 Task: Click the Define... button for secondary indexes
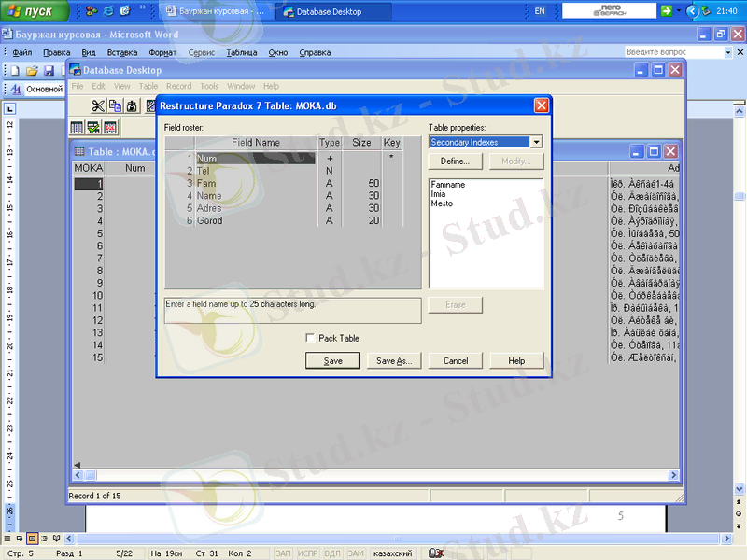coord(455,161)
